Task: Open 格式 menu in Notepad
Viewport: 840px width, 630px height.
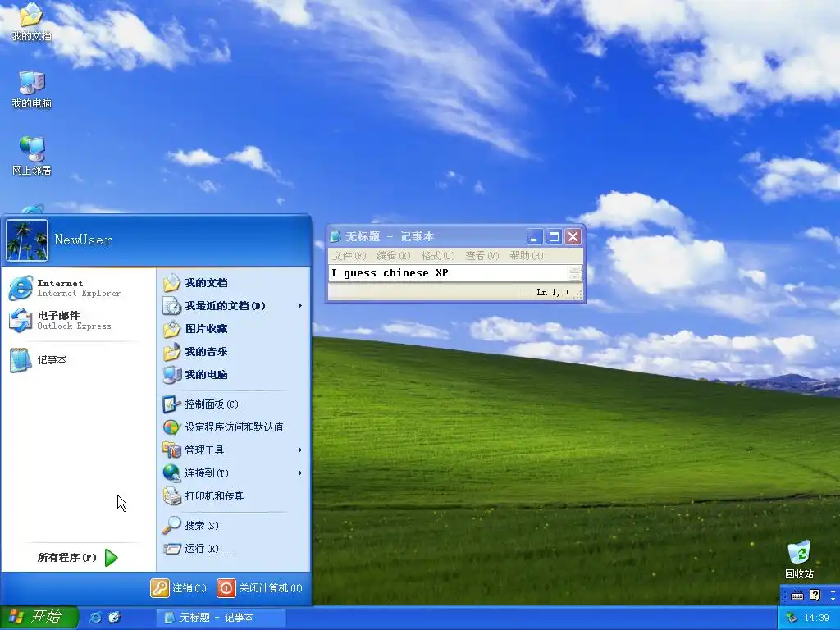Action: 438,256
